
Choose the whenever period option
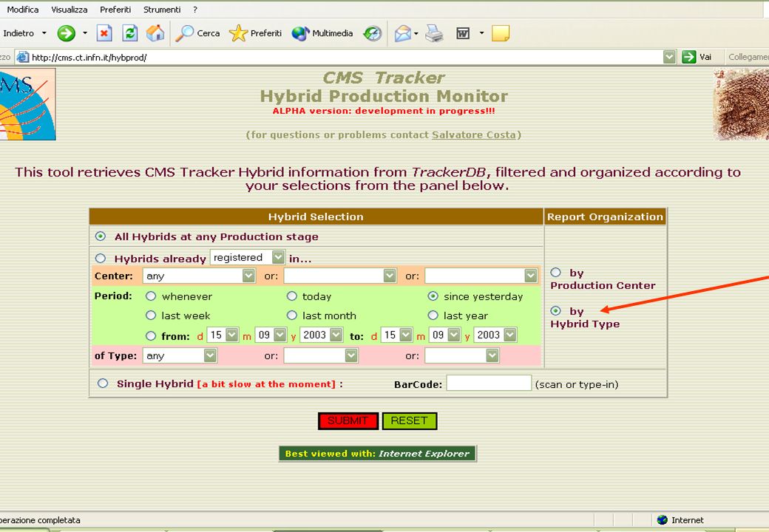click(x=151, y=296)
